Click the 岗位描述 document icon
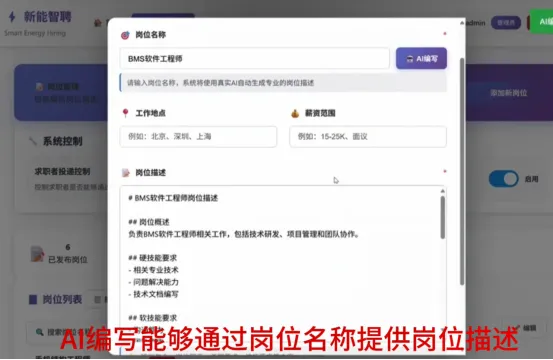This screenshot has height=360, width=553. [126, 172]
